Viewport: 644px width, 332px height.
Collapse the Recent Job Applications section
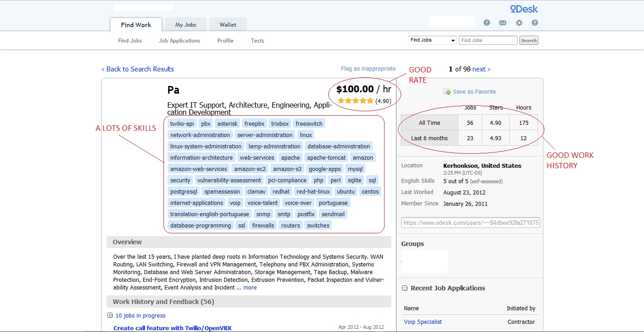[404, 288]
